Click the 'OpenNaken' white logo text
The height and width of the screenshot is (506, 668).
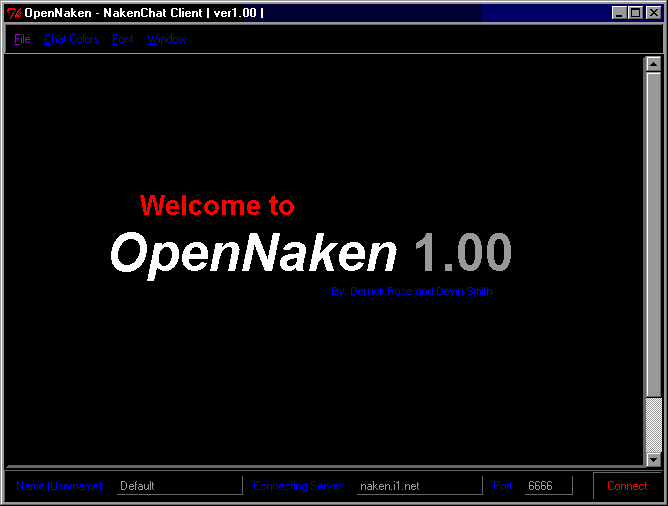coord(253,254)
